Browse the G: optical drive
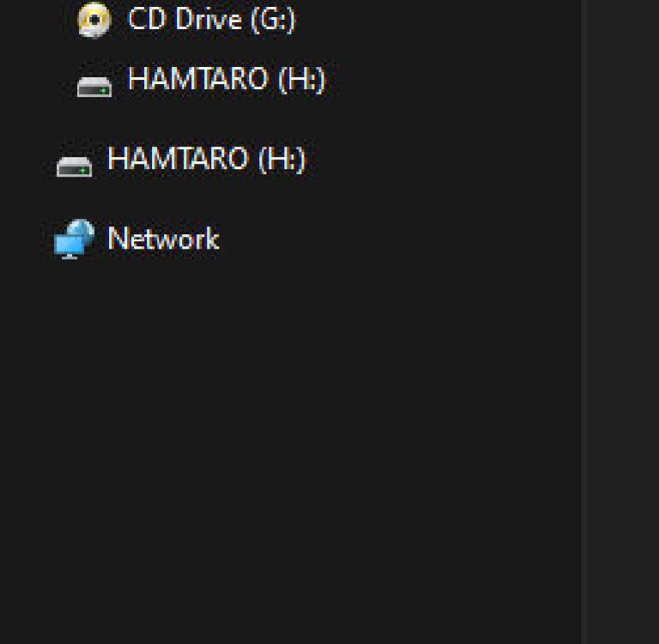The image size is (659, 644). tap(211, 19)
